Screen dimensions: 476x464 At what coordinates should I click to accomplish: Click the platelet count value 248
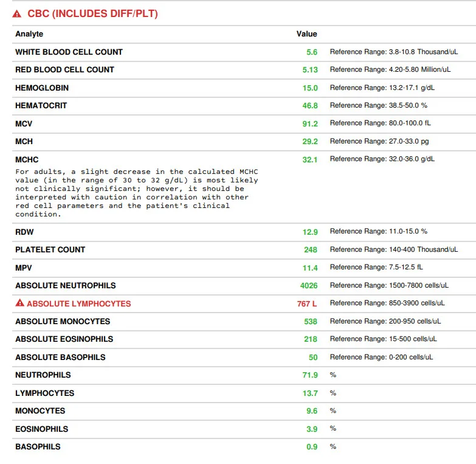pos(311,250)
